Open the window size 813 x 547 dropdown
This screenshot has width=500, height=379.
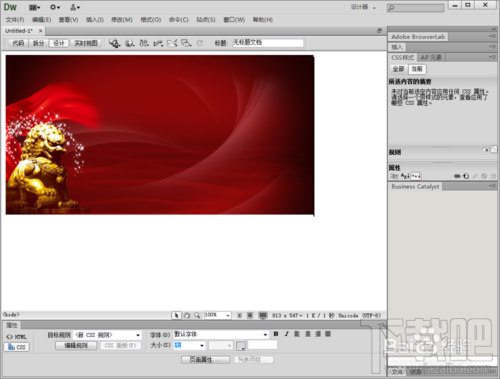(x=287, y=315)
